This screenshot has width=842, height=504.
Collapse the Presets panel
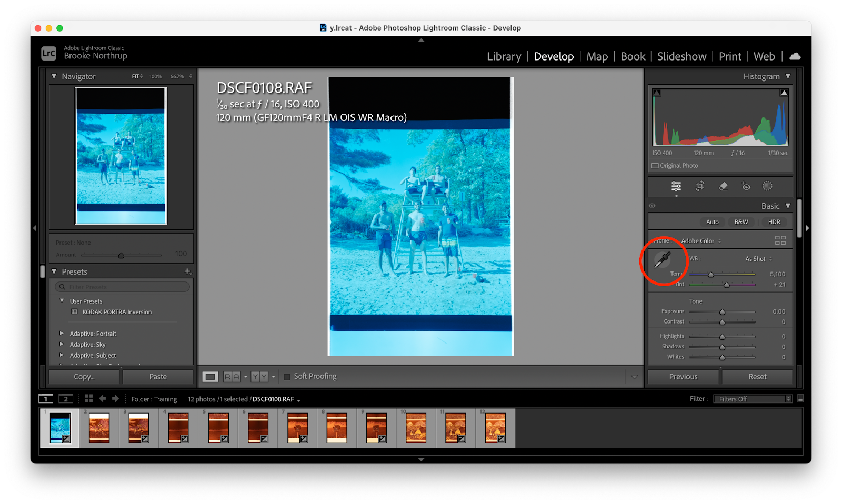tap(54, 271)
